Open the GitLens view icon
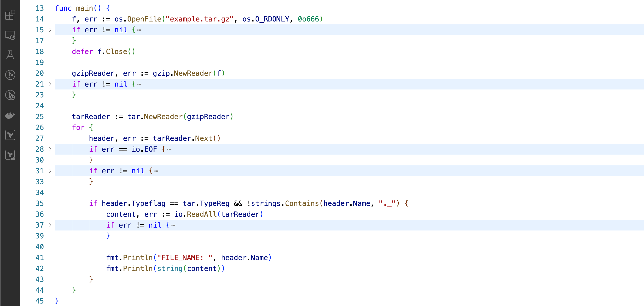The width and height of the screenshot is (644, 306). [x=10, y=75]
